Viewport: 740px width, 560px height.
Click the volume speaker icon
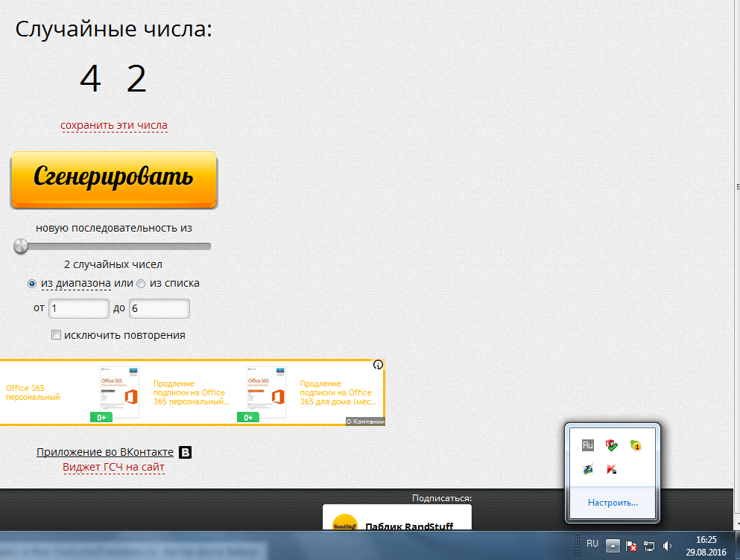click(x=667, y=546)
